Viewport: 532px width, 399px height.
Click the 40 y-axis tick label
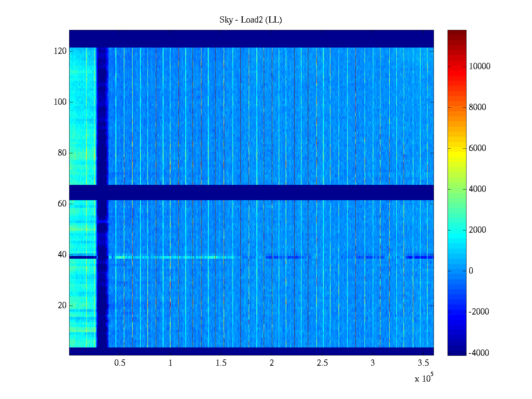point(62,255)
